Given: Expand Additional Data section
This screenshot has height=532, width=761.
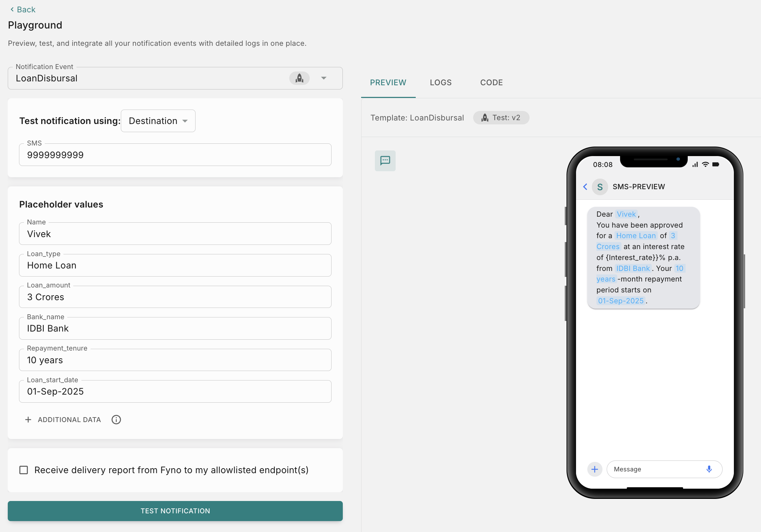Looking at the screenshot, I should [63, 420].
